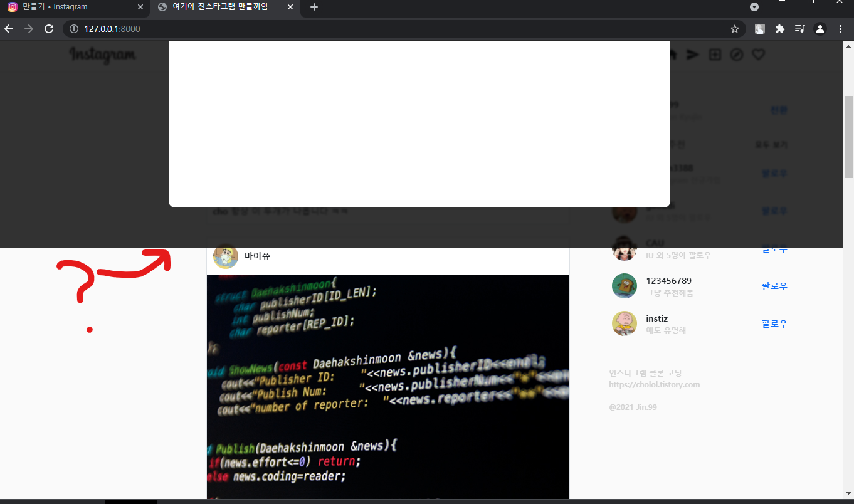854x504 pixels.
Task: Click the '인스타그램 클론 코딩' footer text
Action: coord(645,373)
